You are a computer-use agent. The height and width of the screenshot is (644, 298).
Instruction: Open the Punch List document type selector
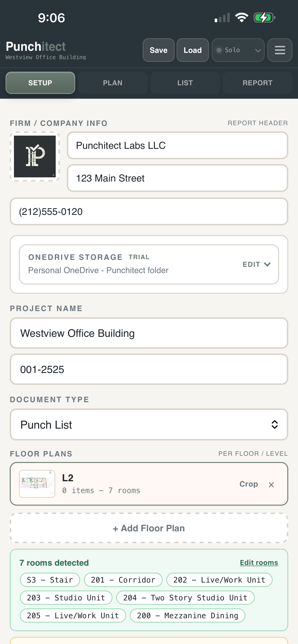(x=149, y=424)
